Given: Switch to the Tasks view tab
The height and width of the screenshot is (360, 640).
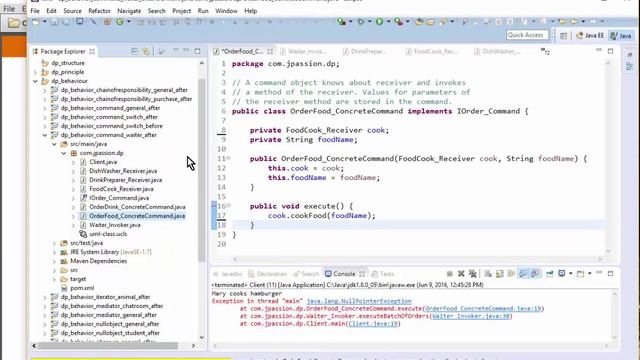Looking at the screenshot, I should coord(382,274).
